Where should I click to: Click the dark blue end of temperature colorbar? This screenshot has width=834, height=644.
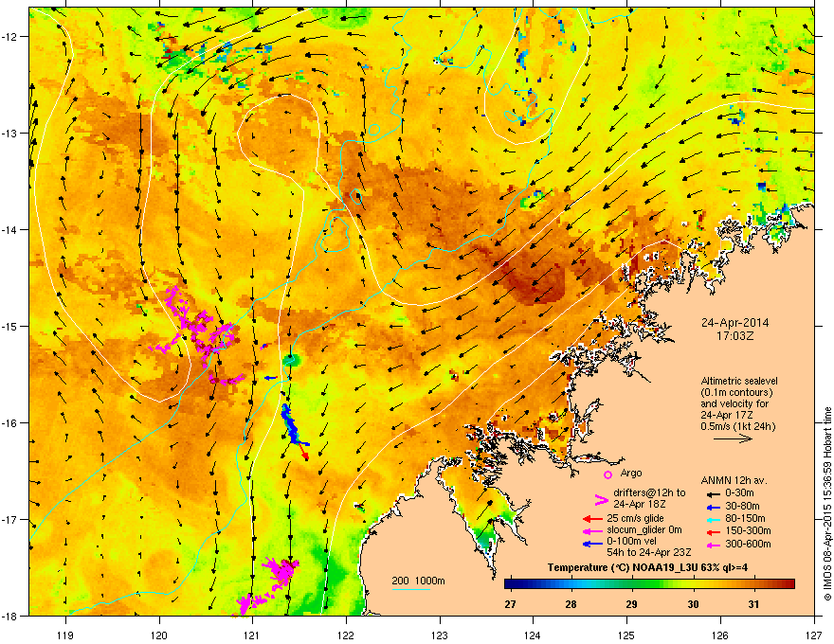pyautogui.click(x=512, y=584)
